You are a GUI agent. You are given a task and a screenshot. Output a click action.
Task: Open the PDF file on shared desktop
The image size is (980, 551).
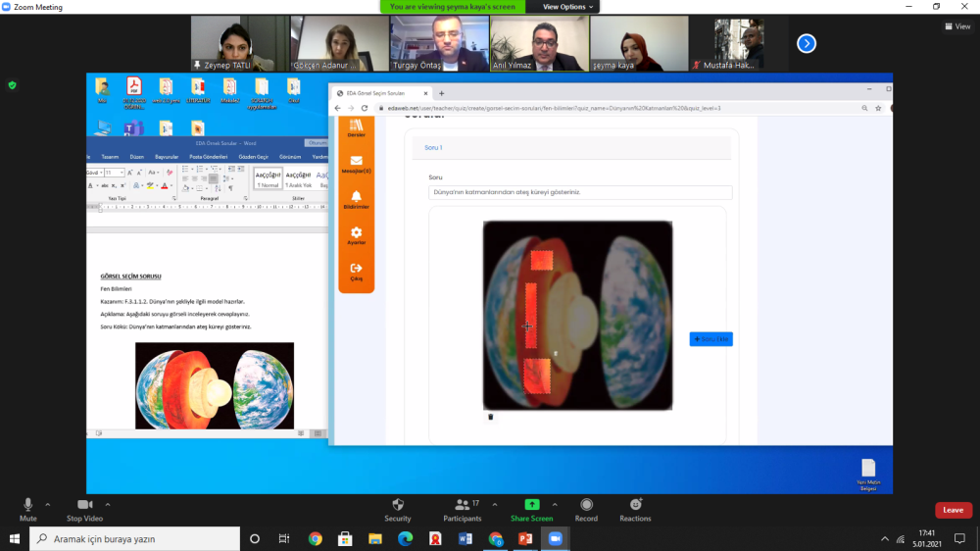(133, 92)
